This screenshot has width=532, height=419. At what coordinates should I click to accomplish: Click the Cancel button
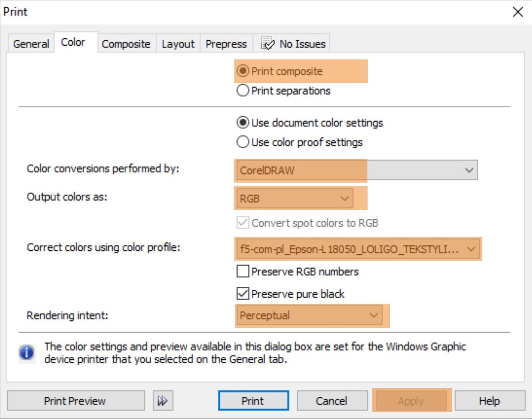[x=331, y=401]
